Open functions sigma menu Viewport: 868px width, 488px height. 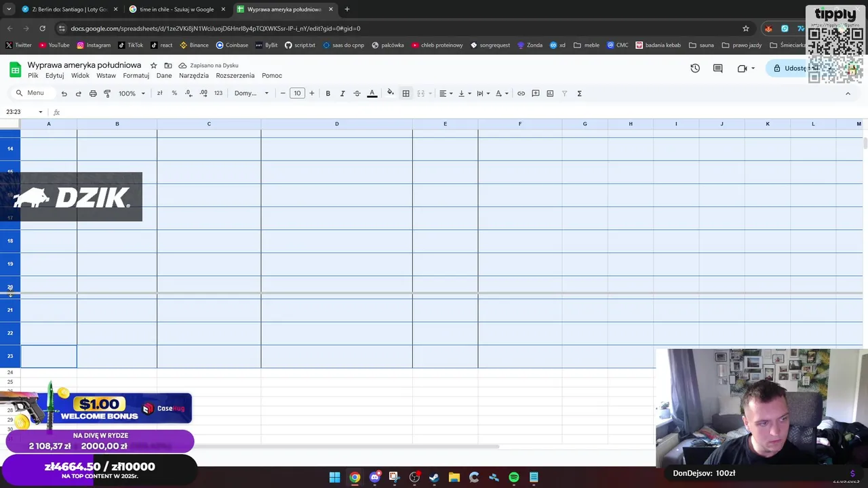pos(579,94)
